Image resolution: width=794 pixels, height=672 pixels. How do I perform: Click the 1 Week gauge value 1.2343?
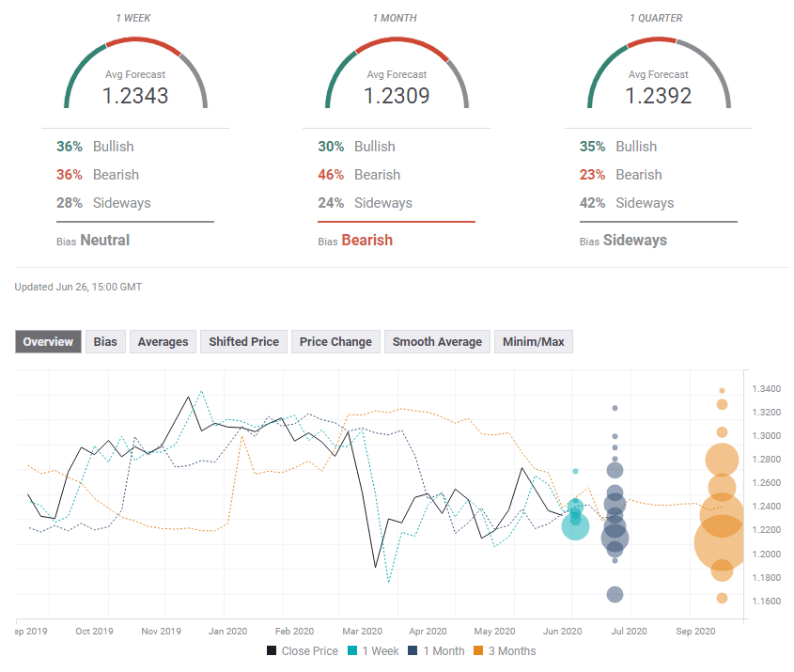click(135, 95)
